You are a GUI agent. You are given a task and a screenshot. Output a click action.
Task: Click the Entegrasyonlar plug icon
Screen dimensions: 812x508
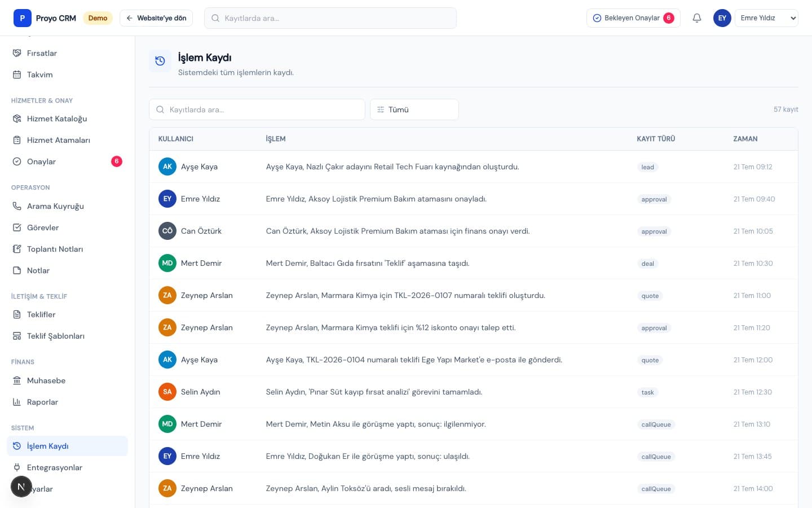coord(17,467)
